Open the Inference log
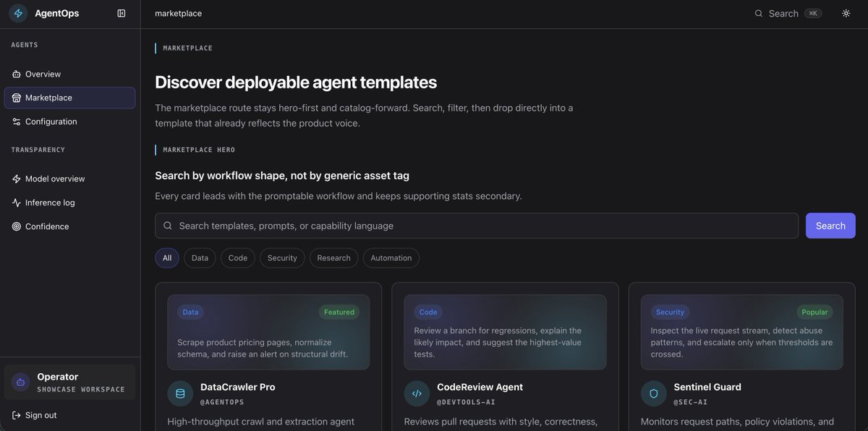This screenshot has height=431, width=868. point(69,202)
